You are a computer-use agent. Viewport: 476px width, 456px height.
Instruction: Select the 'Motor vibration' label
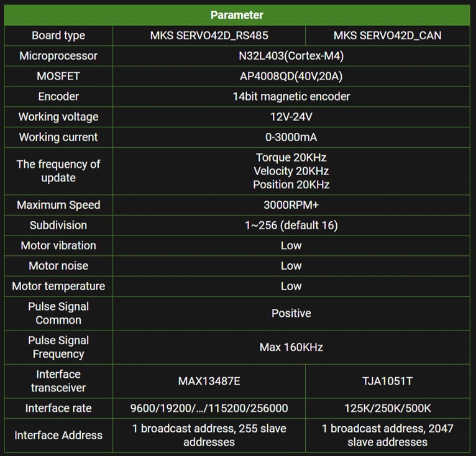point(58,245)
